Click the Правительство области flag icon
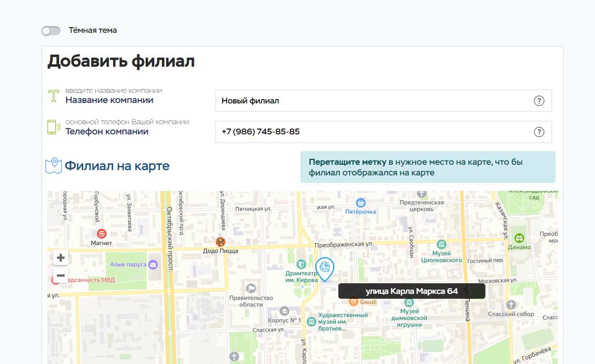 251,289
